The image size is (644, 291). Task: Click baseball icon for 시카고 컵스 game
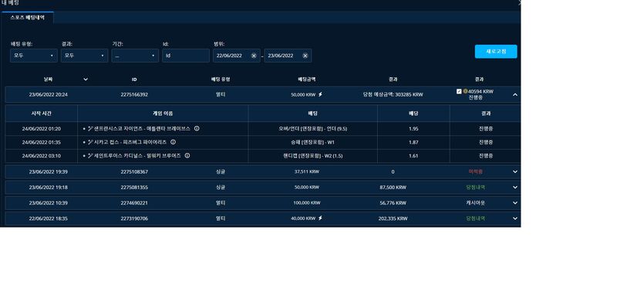(x=90, y=142)
